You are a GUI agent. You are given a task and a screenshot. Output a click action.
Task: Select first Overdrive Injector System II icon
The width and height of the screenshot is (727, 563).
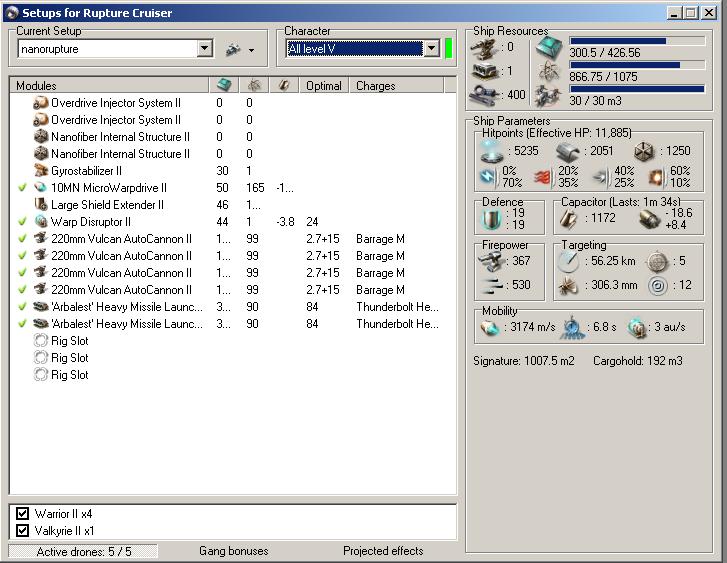41,102
